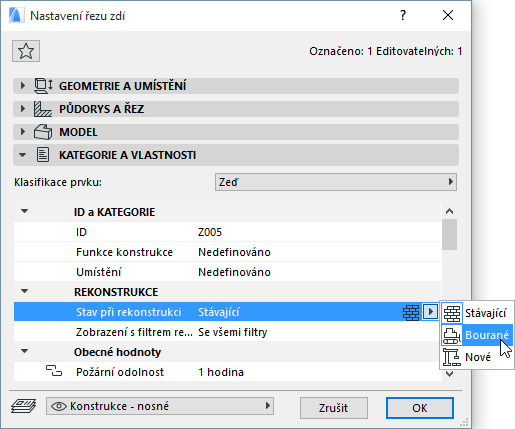Collapse the Obecné hodnoty group
515x429 pixels.
tap(24, 351)
